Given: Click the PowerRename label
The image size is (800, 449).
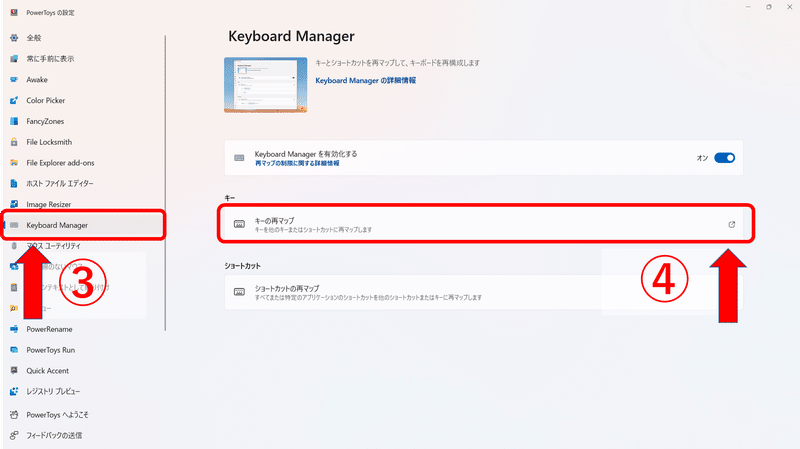Looking at the screenshot, I should point(49,329).
